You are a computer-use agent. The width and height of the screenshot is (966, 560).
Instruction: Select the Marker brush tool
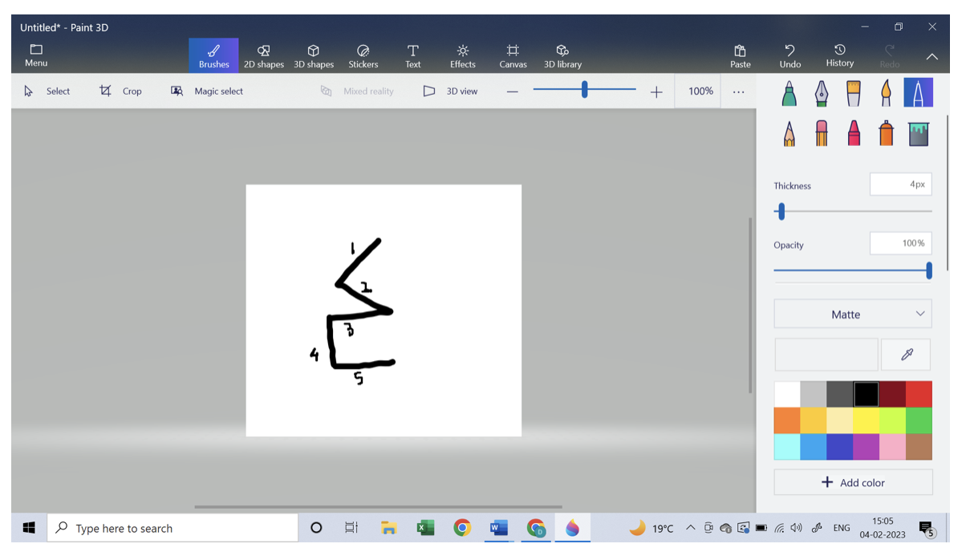[x=789, y=93]
